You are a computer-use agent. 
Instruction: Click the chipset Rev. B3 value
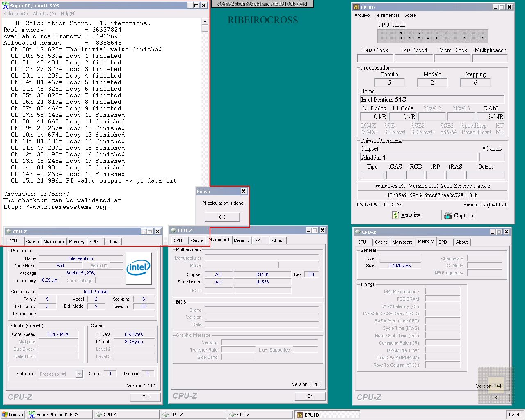point(311,274)
